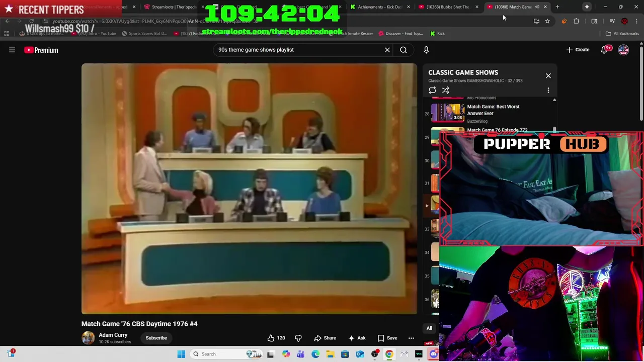Open Microsoft Teams from the taskbar
Screen dimensions: 644x362
pyautogui.click(x=300, y=354)
